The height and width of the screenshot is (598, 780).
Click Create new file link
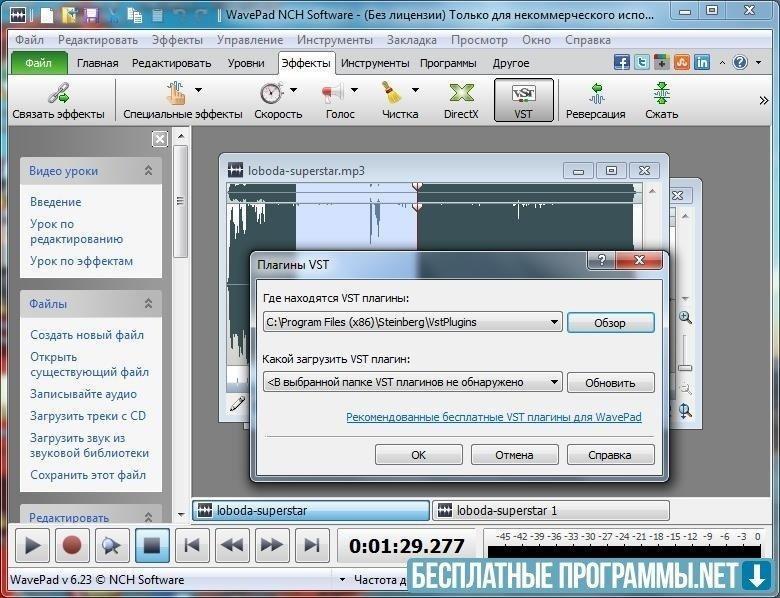click(x=87, y=335)
